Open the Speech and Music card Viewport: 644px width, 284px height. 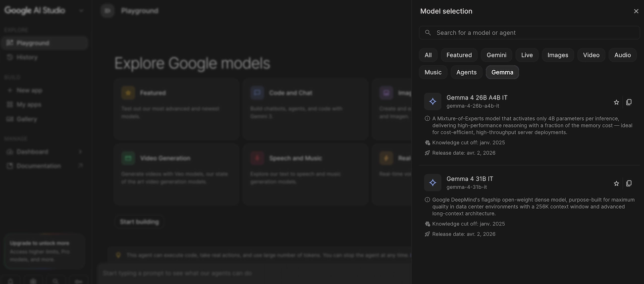pos(306,174)
